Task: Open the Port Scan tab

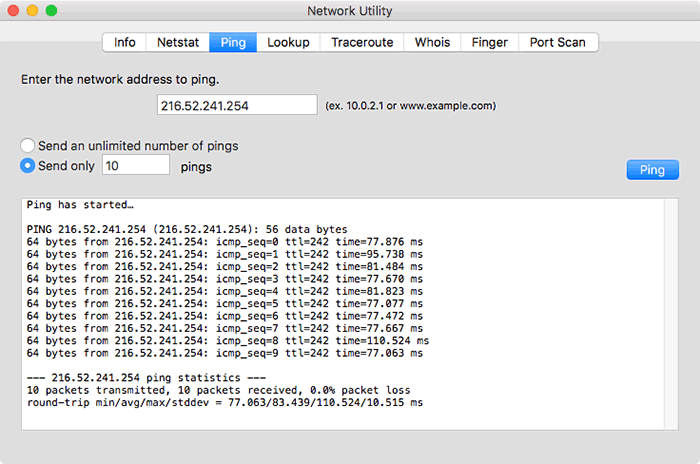Action: pyautogui.click(x=558, y=42)
